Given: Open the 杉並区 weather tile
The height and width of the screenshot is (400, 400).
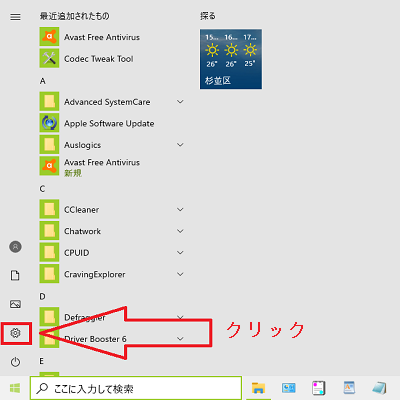Looking at the screenshot, I should pos(231,59).
